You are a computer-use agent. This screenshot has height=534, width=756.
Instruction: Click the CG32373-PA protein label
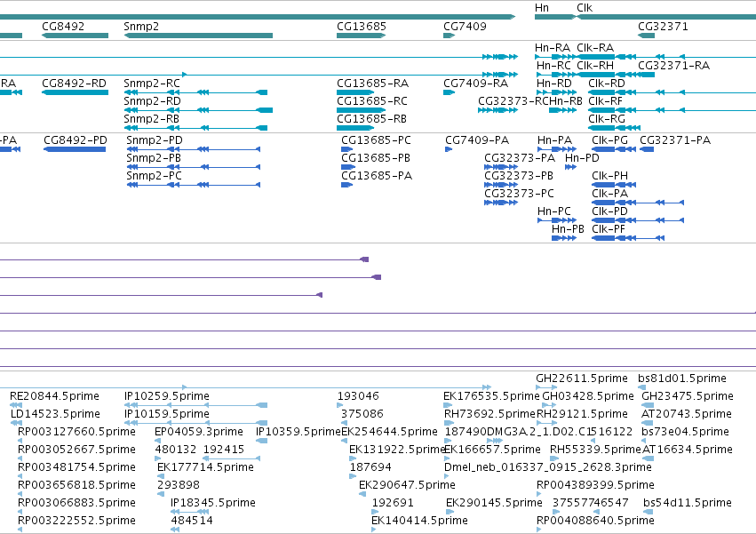pyautogui.click(x=520, y=158)
